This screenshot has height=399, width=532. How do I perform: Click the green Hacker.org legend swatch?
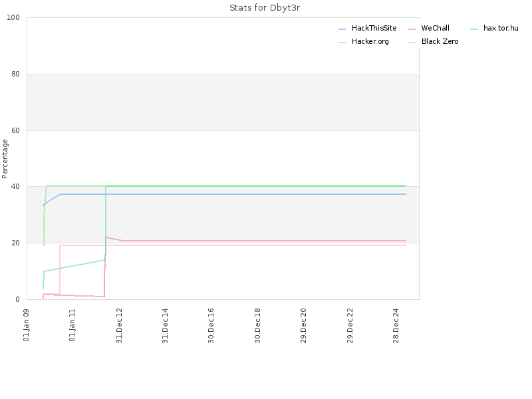coord(342,43)
